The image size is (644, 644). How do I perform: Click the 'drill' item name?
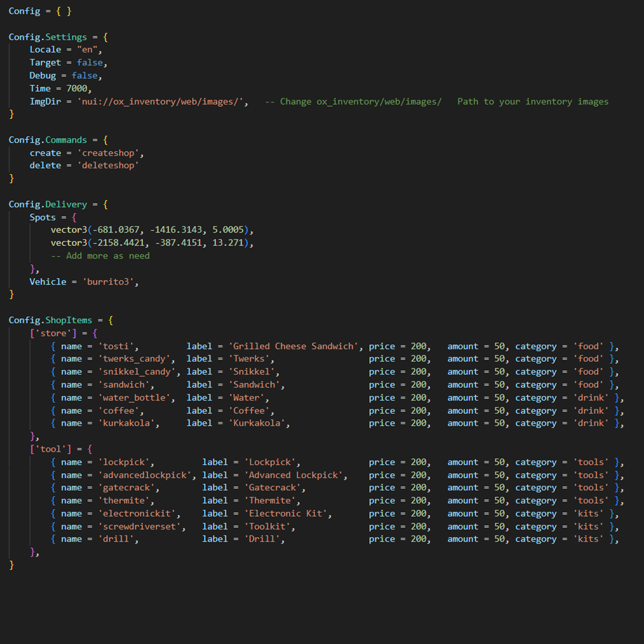pyautogui.click(x=116, y=539)
